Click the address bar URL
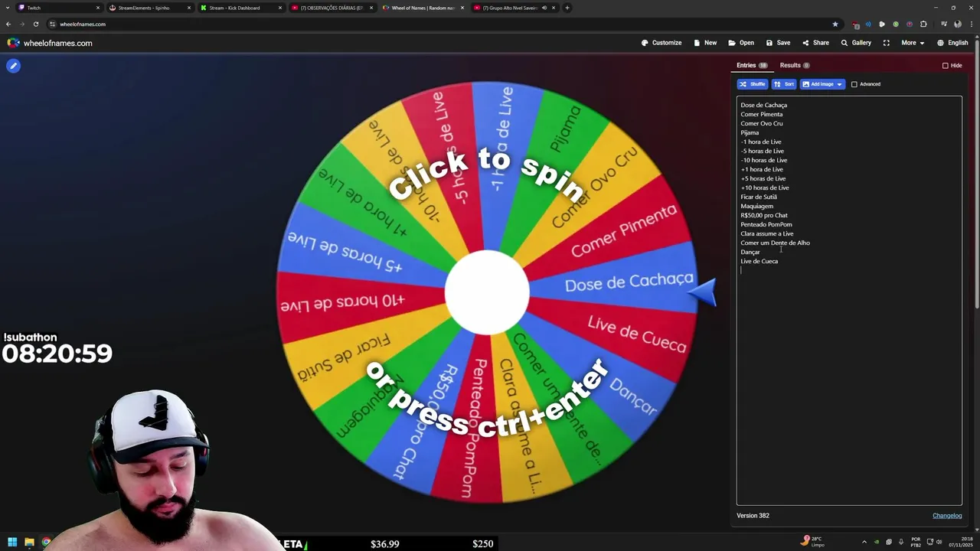Image resolution: width=980 pixels, height=551 pixels. 83,24
